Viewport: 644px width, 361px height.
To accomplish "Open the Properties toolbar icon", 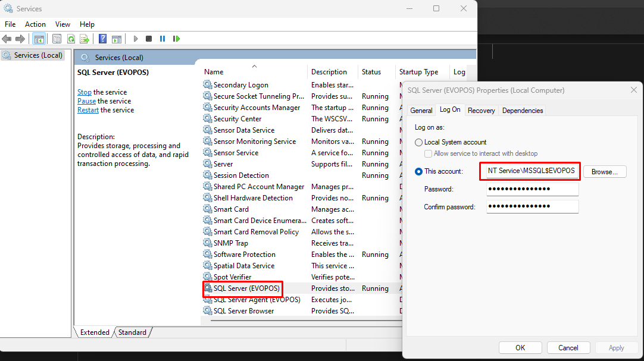I will [57, 39].
